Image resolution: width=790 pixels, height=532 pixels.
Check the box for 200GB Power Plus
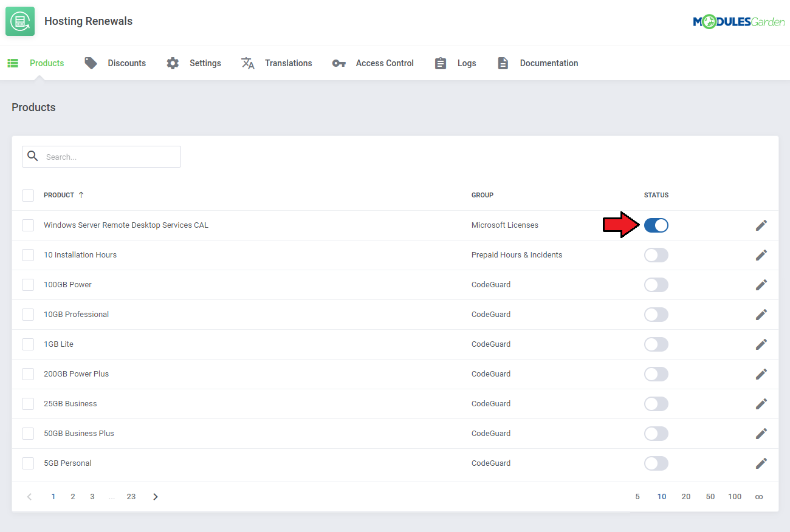point(28,374)
